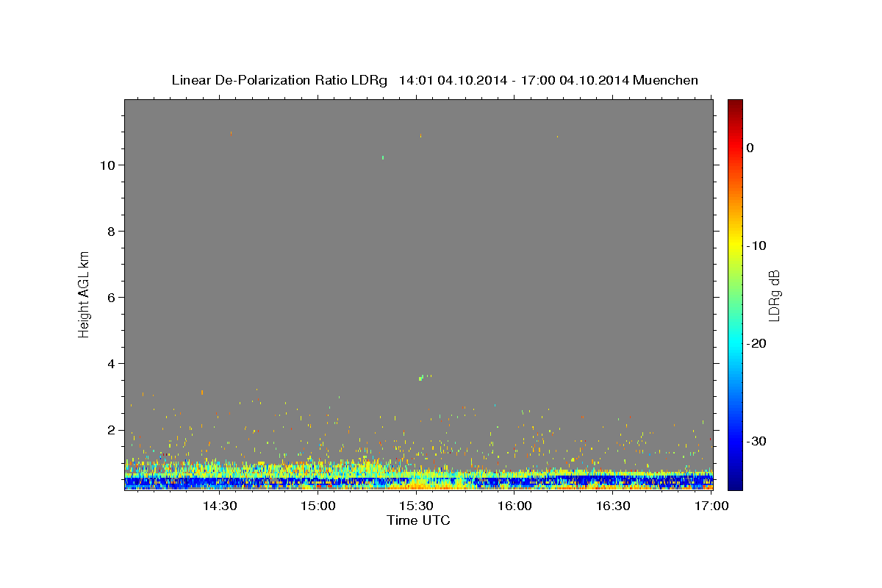
Task: Click the 17:00 time tick label
Action: (x=711, y=506)
